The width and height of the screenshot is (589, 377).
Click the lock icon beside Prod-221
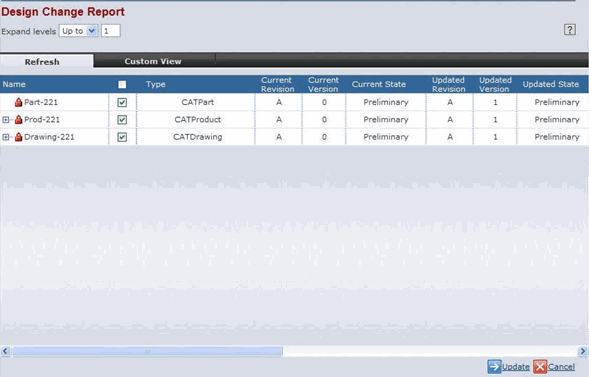click(18, 119)
